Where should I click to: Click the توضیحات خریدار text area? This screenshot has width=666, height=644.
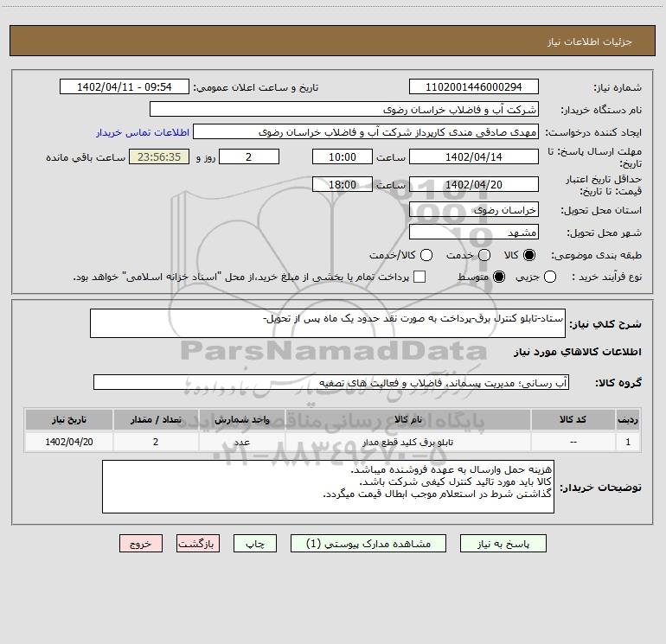328,487
